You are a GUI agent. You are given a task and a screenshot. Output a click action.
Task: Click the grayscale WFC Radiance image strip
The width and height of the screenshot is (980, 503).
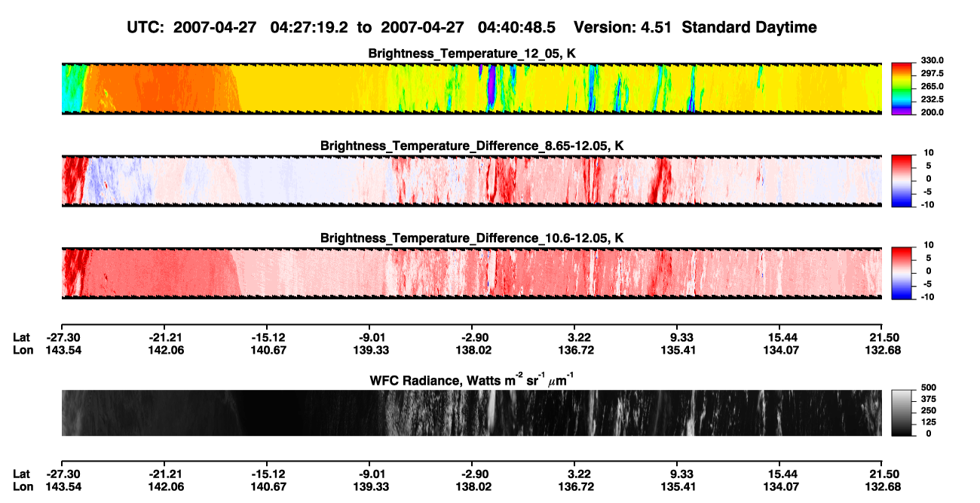(x=471, y=413)
